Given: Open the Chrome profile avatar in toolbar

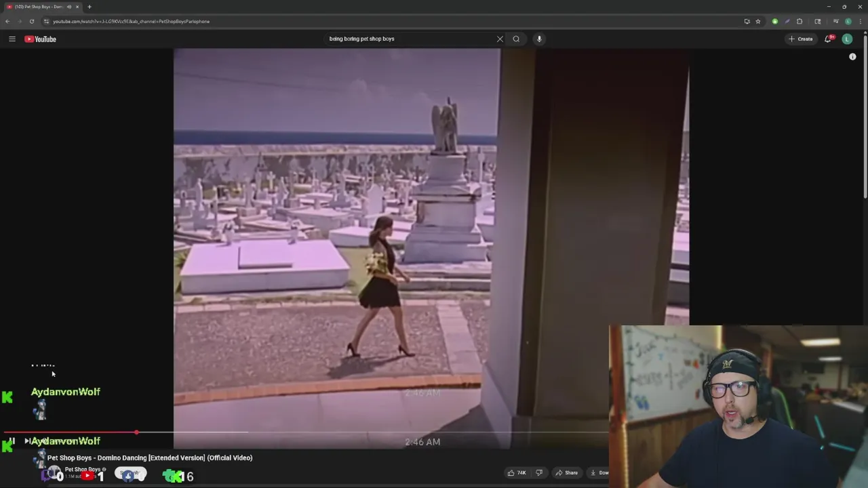Looking at the screenshot, I should click(x=848, y=21).
